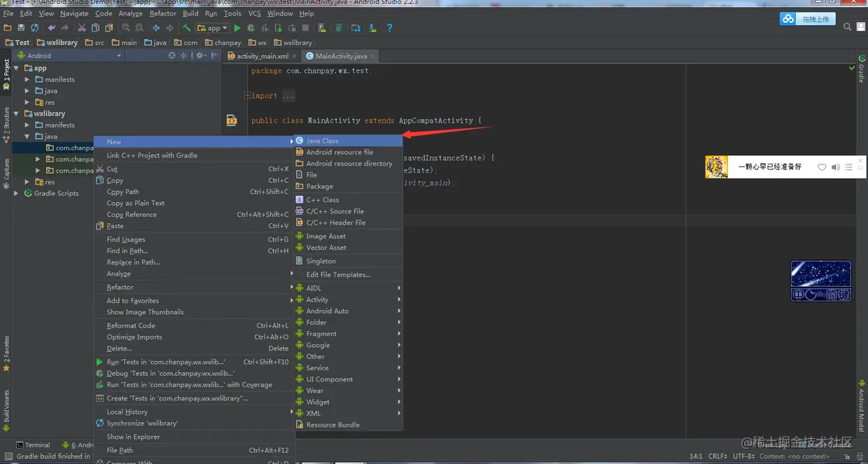This screenshot has width=868, height=464.
Task: Click the playlist icon in music widget
Action: pyautogui.click(x=848, y=167)
